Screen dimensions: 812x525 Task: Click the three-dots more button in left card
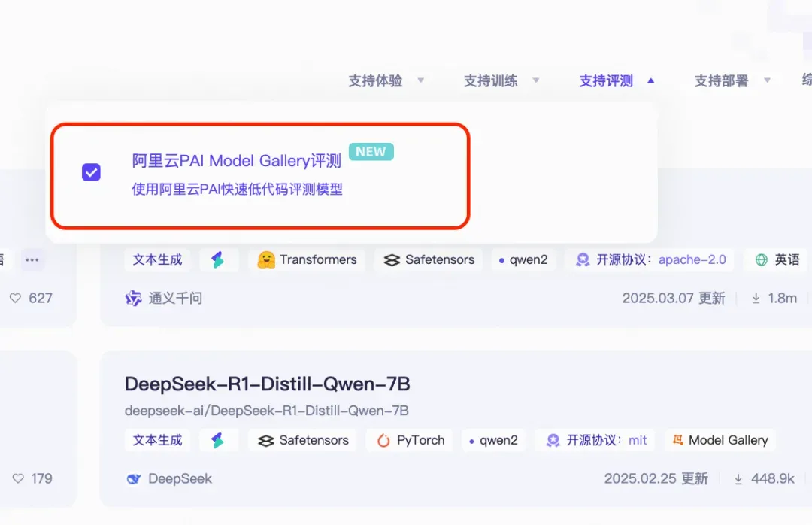coord(32,259)
